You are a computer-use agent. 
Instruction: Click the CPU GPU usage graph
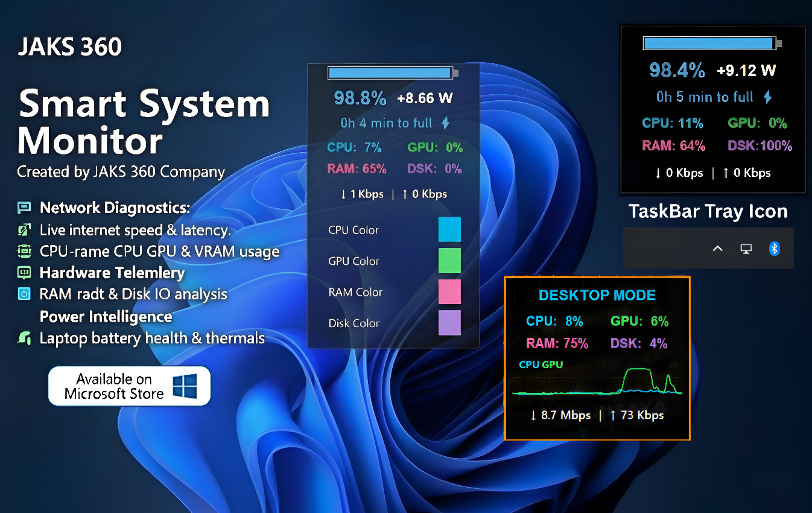(597, 380)
